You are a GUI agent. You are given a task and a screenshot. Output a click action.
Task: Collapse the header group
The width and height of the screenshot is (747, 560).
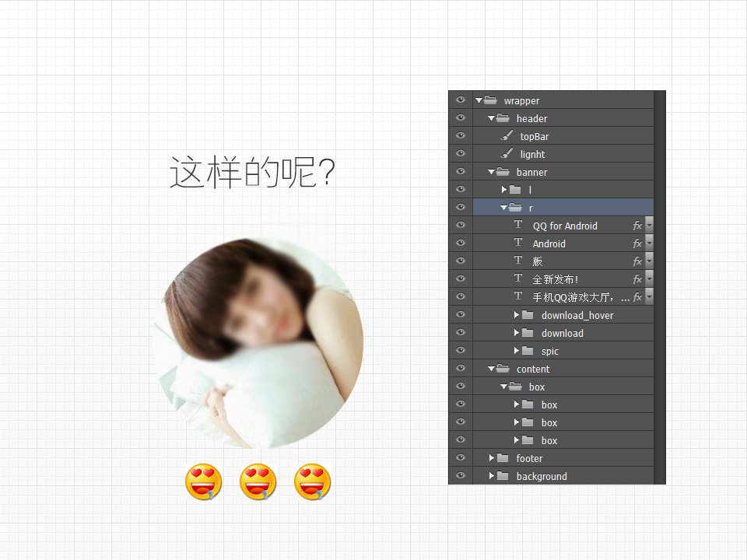[492, 118]
